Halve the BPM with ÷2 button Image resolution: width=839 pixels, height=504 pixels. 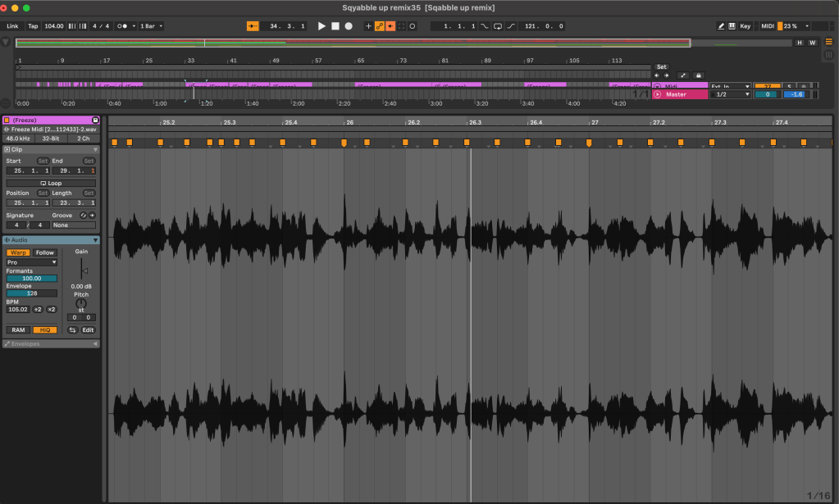click(x=37, y=310)
